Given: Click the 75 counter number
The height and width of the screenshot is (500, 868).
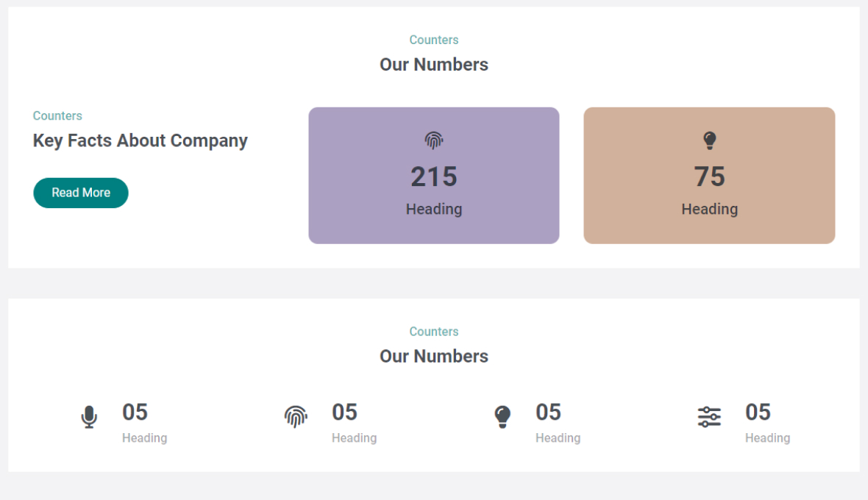Looking at the screenshot, I should click(709, 176).
